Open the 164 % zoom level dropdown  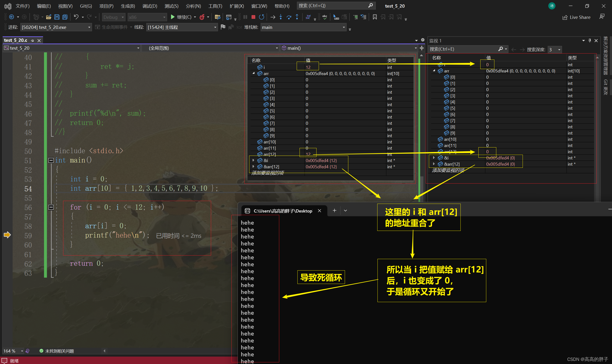pyautogui.click(x=22, y=351)
